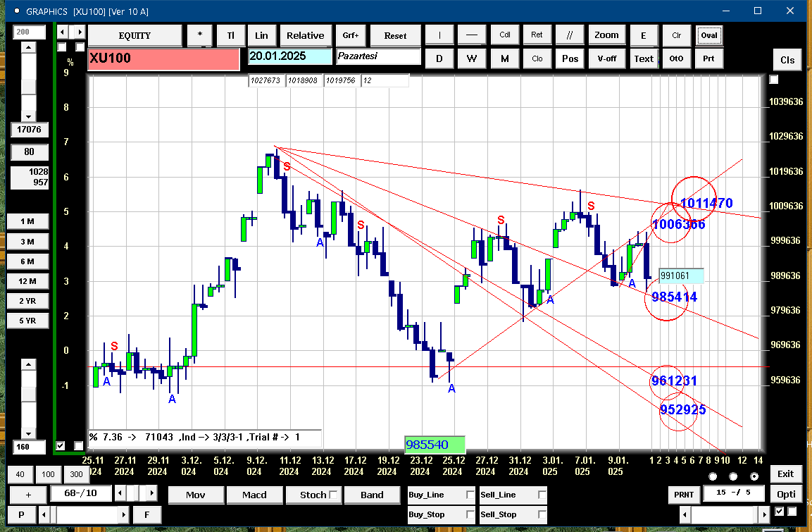812x532 pixels.
Task: Select the vertical line drawing tool
Action: click(x=439, y=35)
